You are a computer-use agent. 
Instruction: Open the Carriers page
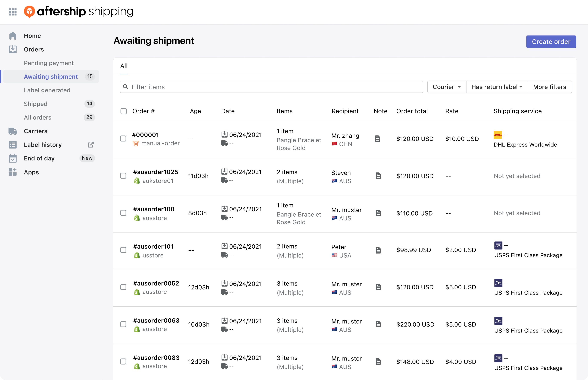tap(36, 131)
